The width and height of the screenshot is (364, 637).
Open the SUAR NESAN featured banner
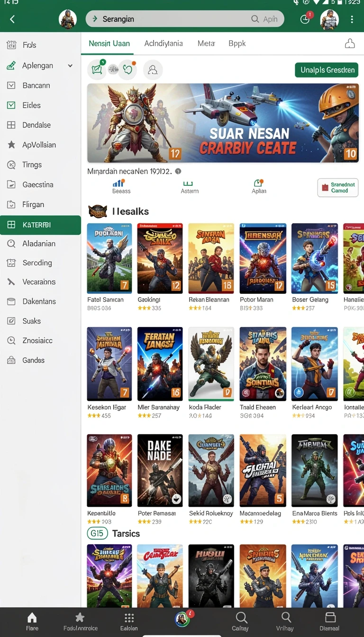[x=223, y=123]
